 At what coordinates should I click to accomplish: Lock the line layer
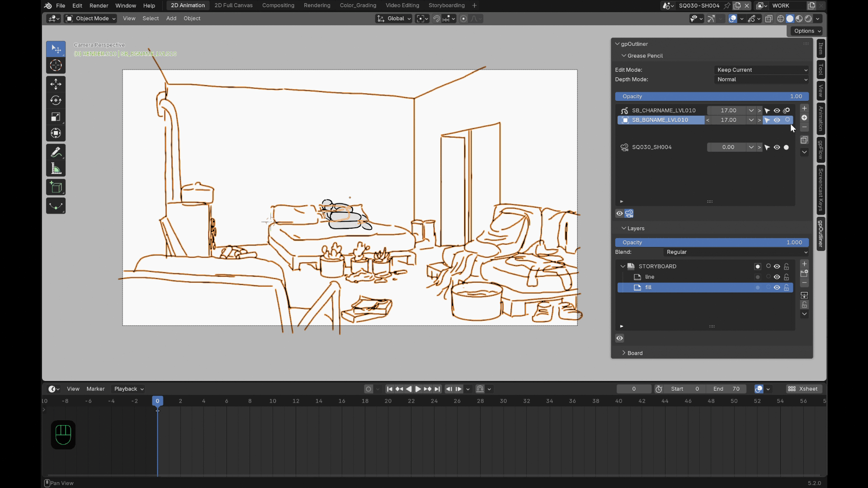pyautogui.click(x=787, y=277)
